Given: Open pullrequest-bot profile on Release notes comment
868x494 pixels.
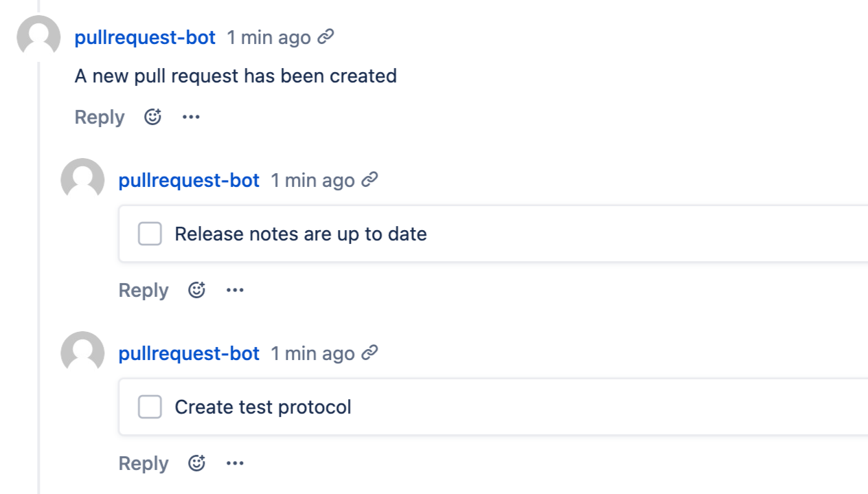Looking at the screenshot, I should coord(189,180).
